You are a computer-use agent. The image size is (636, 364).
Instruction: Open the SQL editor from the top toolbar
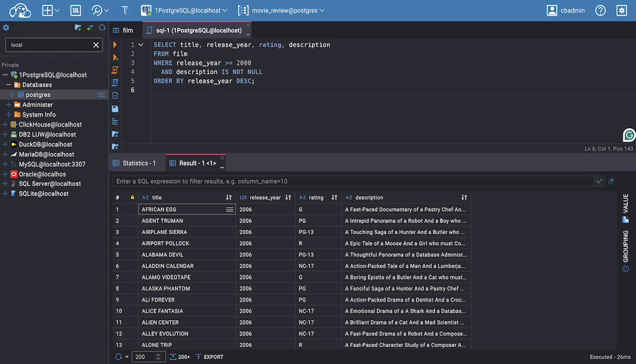(76, 10)
